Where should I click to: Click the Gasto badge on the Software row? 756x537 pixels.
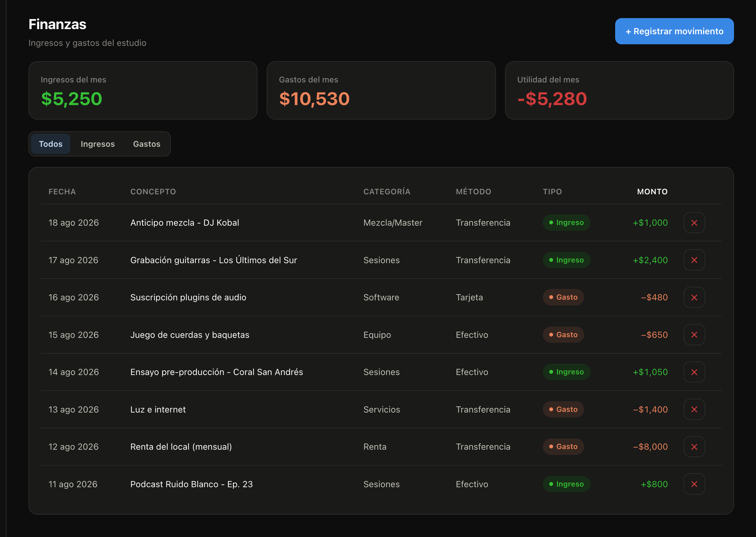563,297
